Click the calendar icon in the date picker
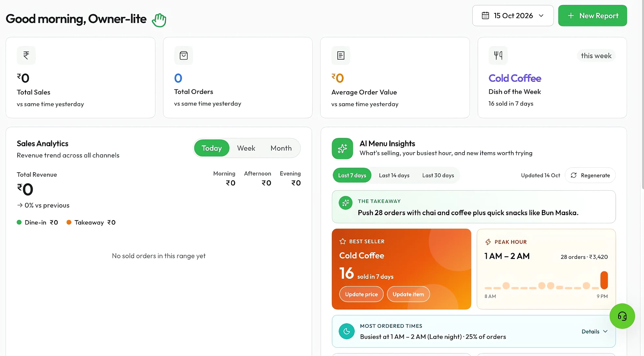 coord(485,16)
